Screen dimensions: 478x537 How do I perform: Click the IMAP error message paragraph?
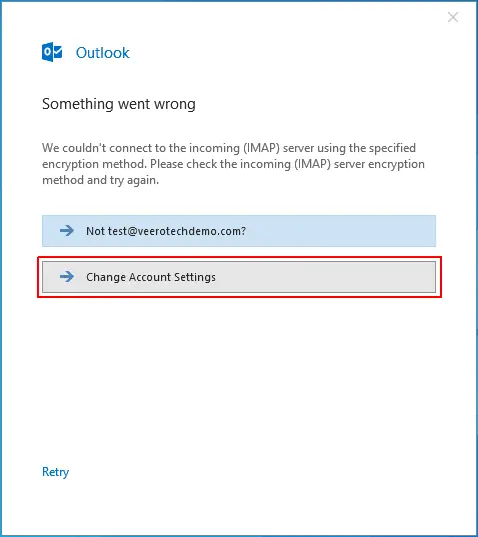tap(233, 164)
